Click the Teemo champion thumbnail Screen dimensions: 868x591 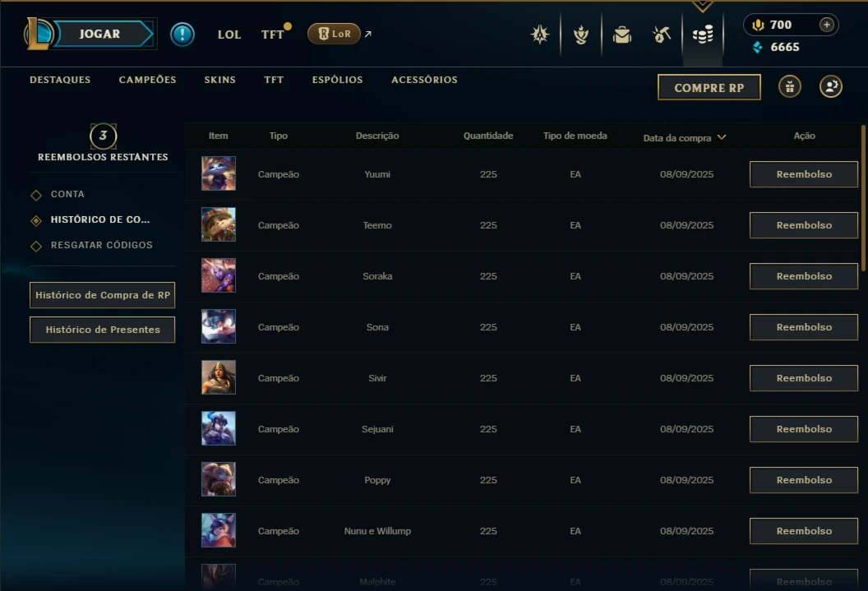click(219, 224)
